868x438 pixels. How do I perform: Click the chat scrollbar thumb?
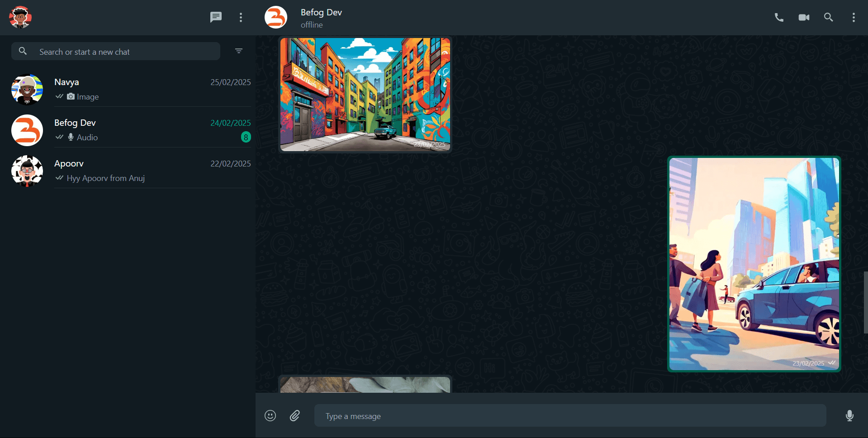865,302
